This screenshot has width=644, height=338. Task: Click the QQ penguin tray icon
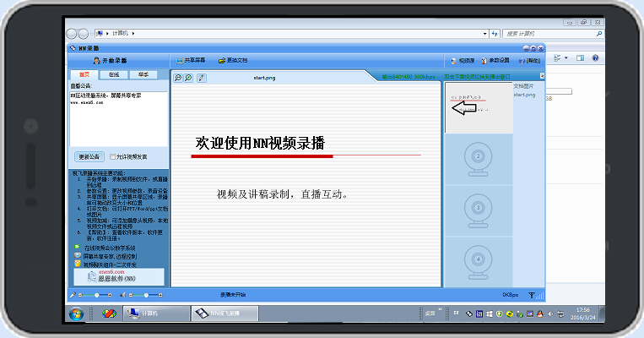click(x=540, y=313)
